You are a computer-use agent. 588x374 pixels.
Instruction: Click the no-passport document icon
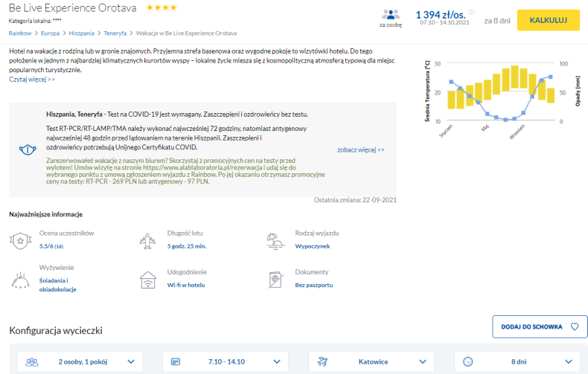(275, 280)
